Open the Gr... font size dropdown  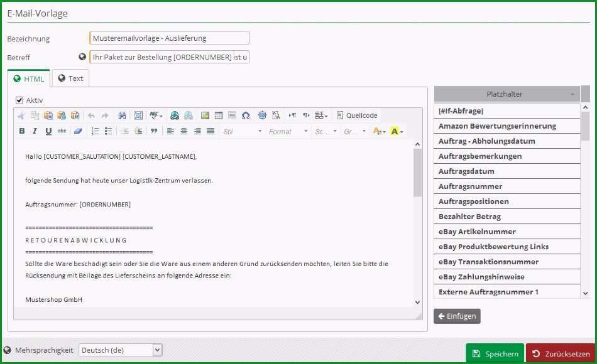click(x=354, y=132)
